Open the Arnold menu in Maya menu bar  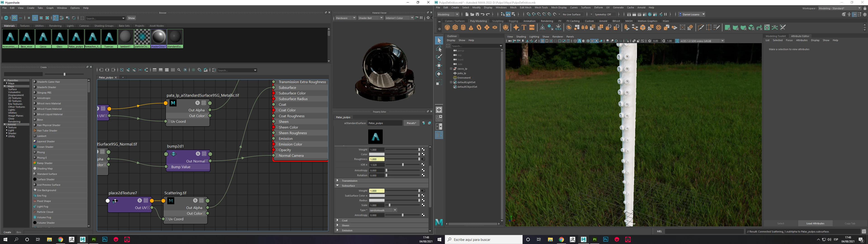point(641,7)
